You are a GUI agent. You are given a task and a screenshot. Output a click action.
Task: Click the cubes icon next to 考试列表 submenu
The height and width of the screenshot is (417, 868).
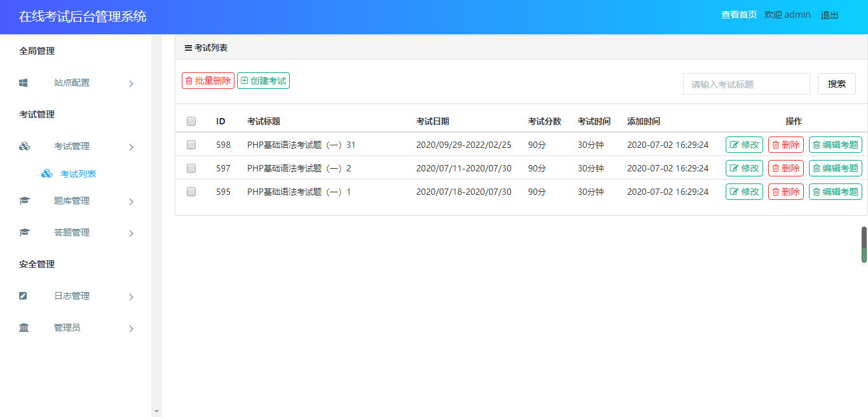pos(46,173)
